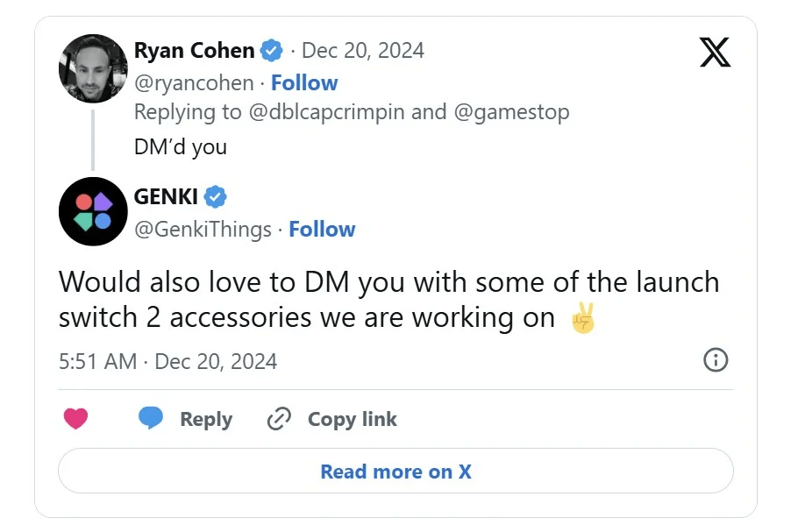Open the tweet info circle icon

click(x=716, y=360)
